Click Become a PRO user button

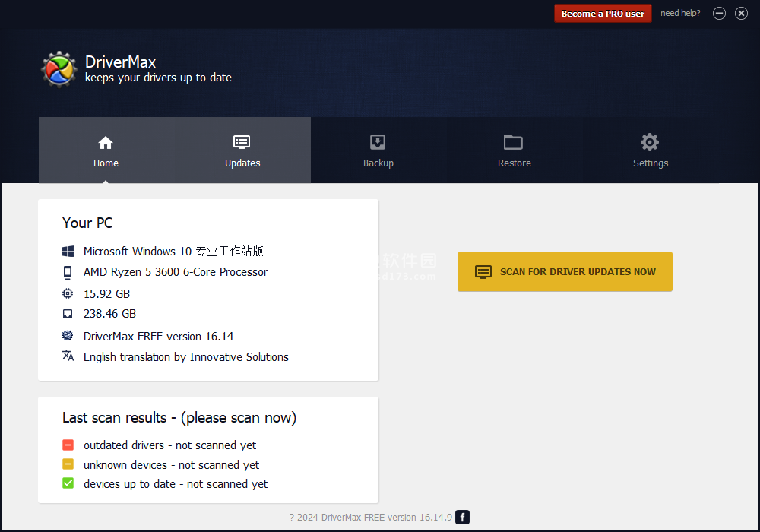coord(603,14)
